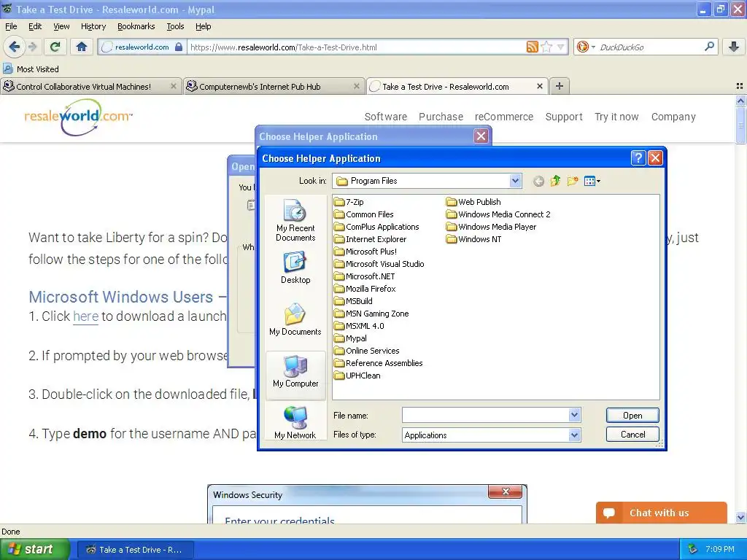Select the Internet Explorer folder

(x=370, y=239)
